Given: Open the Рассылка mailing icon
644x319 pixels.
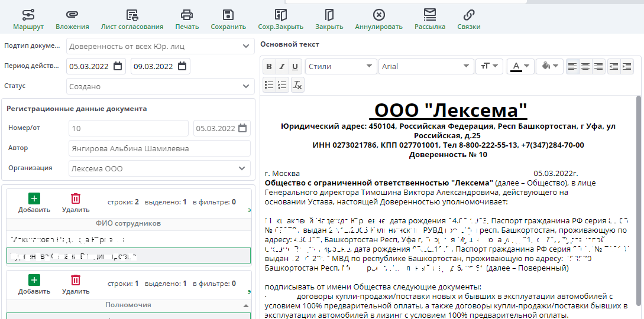Looking at the screenshot, I should (x=430, y=19).
